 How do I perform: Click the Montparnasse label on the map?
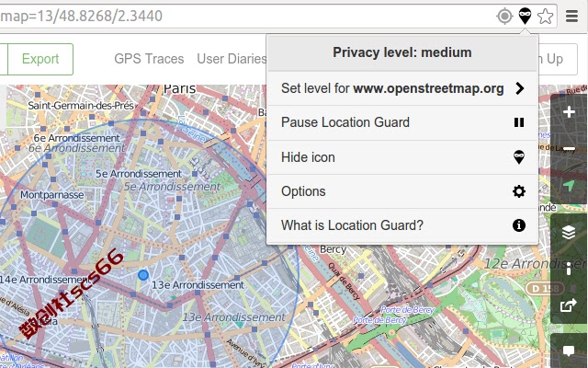[x=52, y=195]
